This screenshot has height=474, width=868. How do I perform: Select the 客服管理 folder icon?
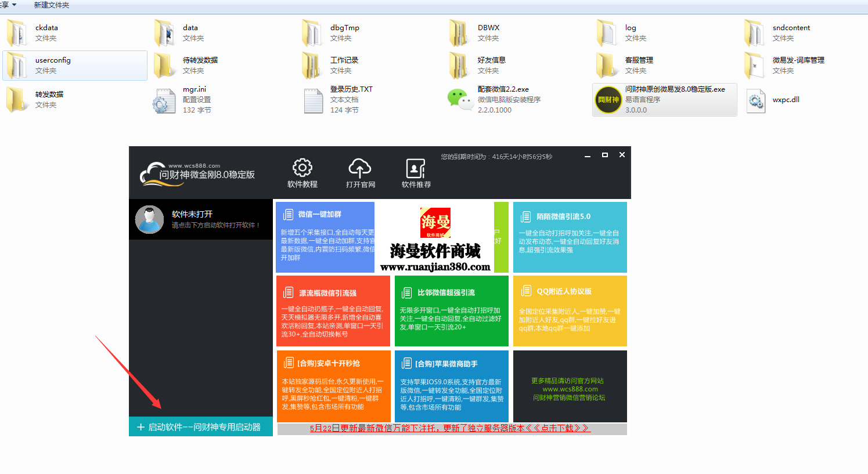[607, 65]
